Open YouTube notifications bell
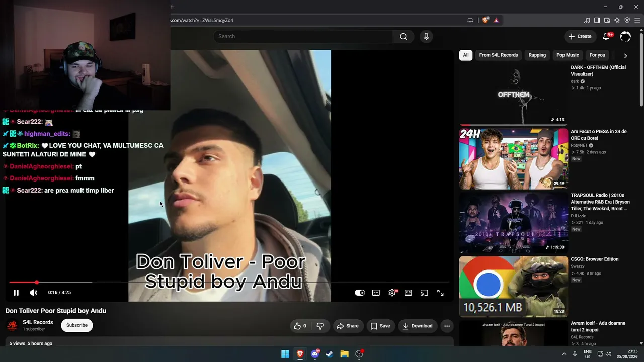 607,36
